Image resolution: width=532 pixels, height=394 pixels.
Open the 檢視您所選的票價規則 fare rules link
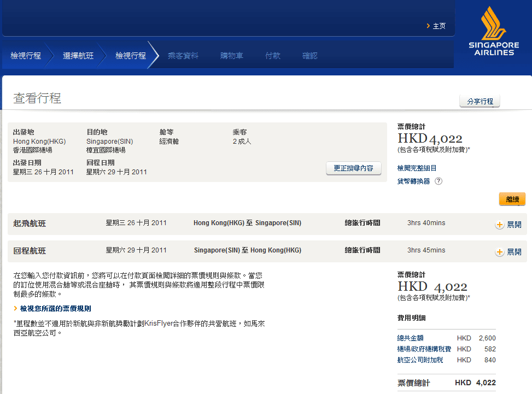pos(56,309)
